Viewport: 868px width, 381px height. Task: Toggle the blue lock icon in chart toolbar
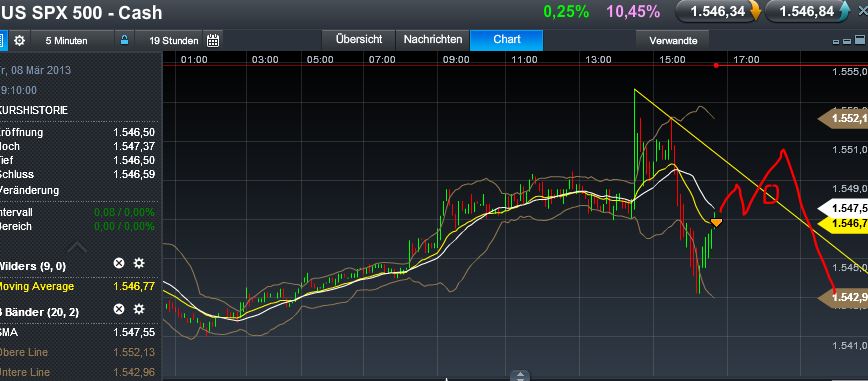click(125, 40)
